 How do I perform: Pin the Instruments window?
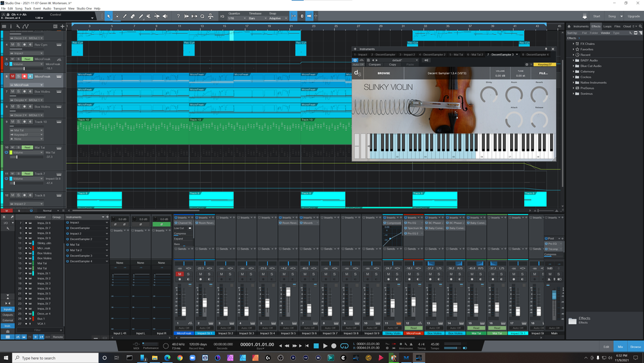pos(546,49)
